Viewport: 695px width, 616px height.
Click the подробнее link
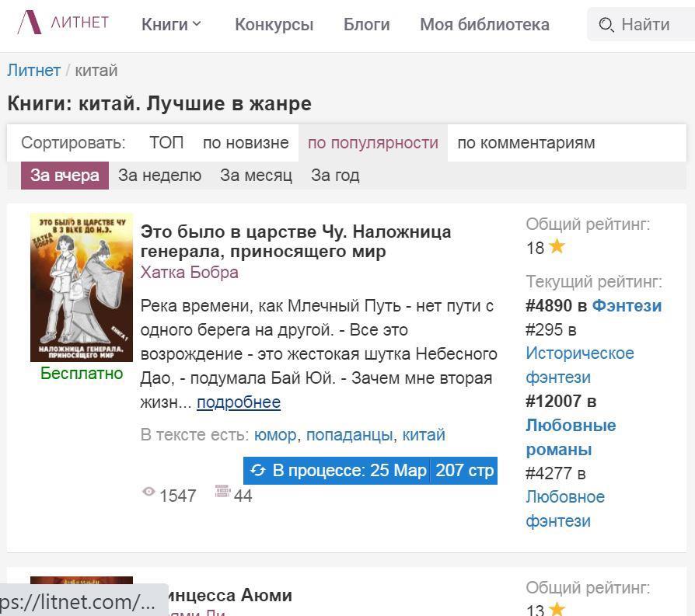239,402
